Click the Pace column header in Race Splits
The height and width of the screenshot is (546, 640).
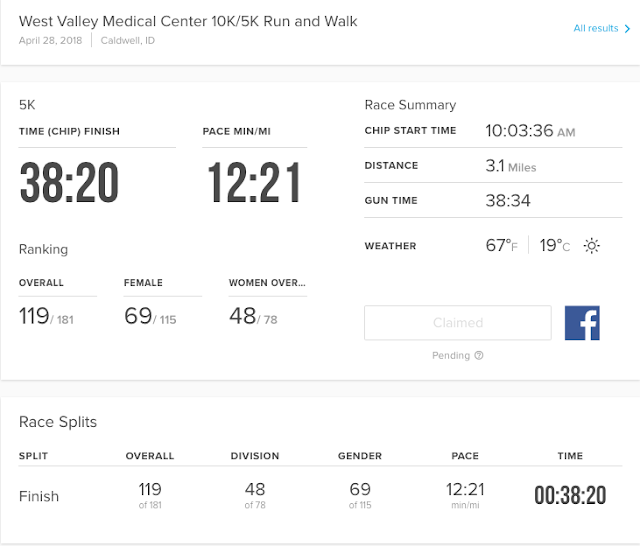tap(465, 456)
